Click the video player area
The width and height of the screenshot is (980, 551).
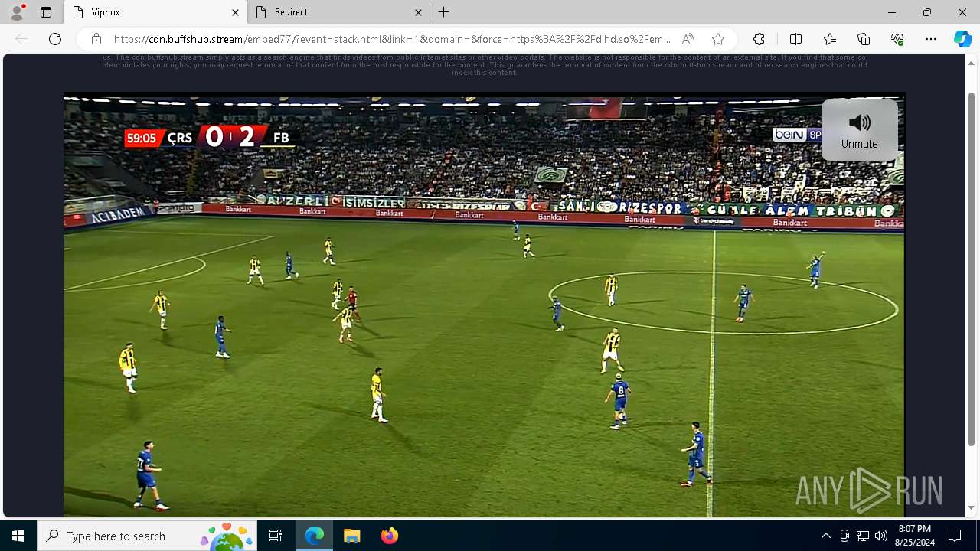[x=484, y=305]
